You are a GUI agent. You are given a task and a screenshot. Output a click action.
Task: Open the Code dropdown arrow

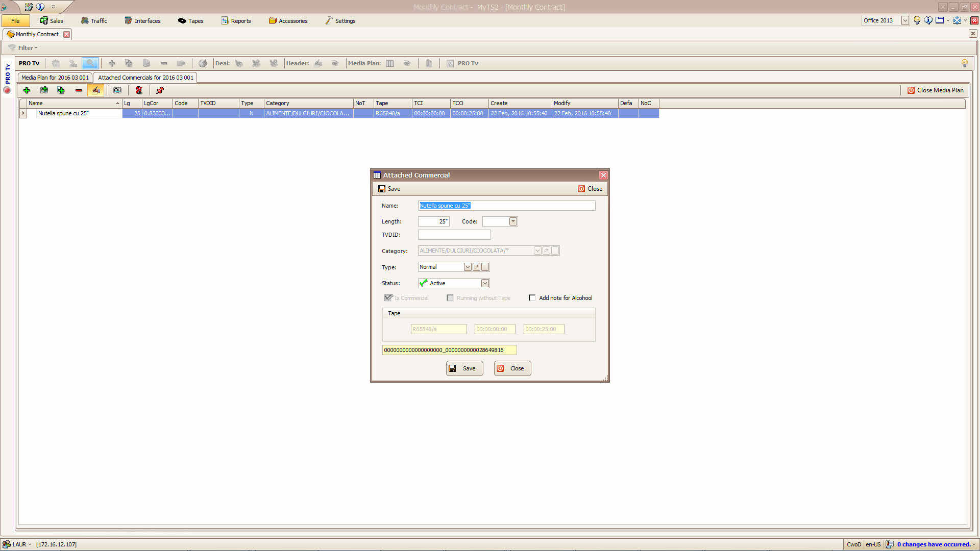click(513, 221)
